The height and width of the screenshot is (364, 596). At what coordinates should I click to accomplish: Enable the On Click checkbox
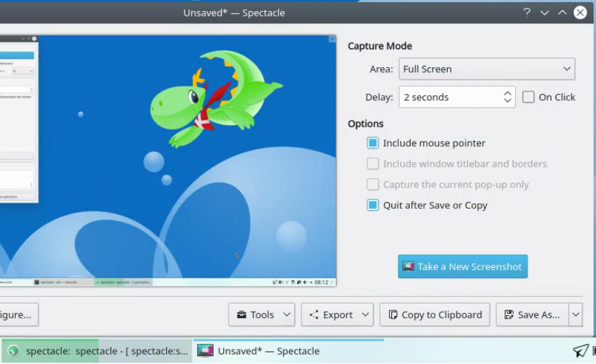coord(528,97)
